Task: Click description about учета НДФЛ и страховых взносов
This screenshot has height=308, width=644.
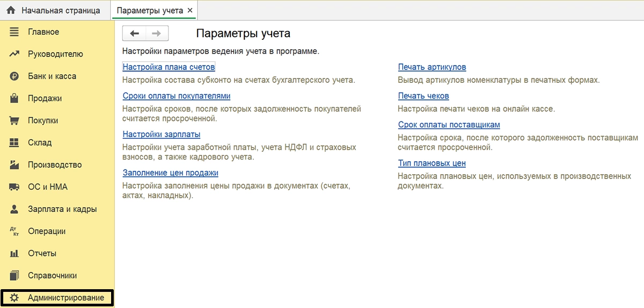Action: [239, 152]
